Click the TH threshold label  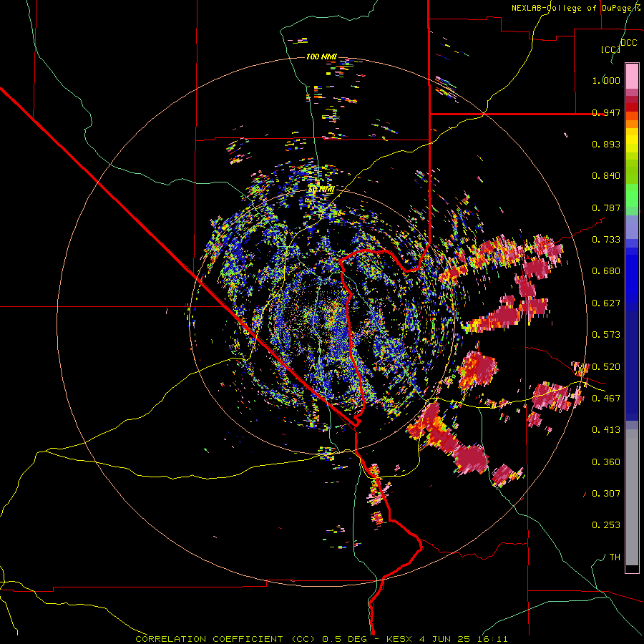tap(615, 557)
